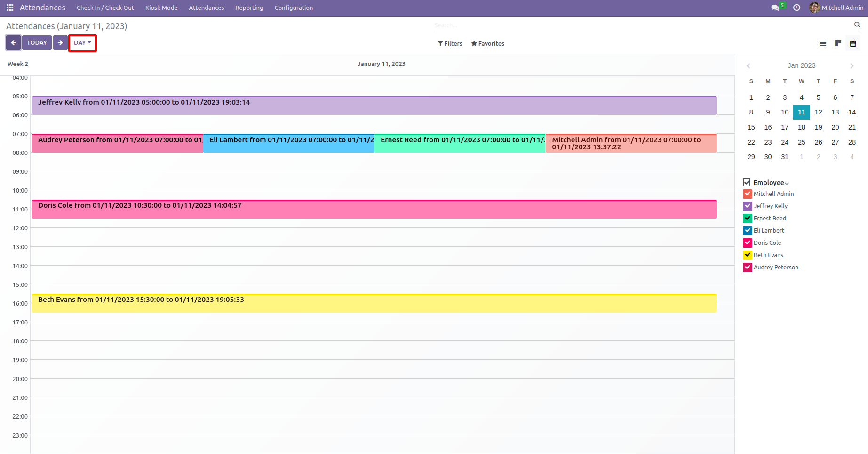Open the Filters dropdown
The width and height of the screenshot is (868, 454).
(x=450, y=44)
